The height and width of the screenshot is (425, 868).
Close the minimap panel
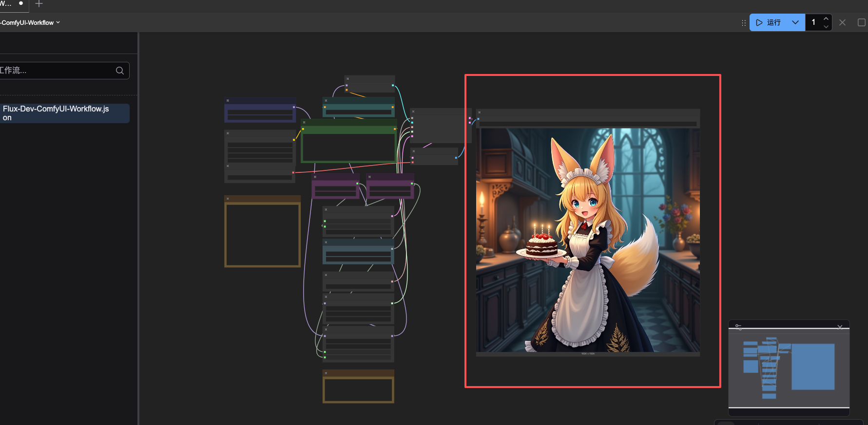click(840, 327)
